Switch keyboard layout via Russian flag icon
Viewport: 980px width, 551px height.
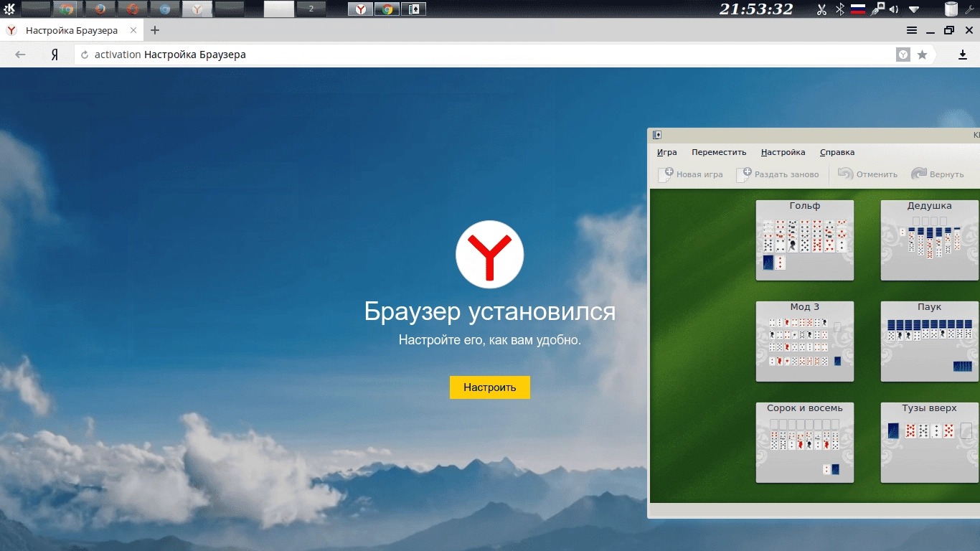click(857, 9)
